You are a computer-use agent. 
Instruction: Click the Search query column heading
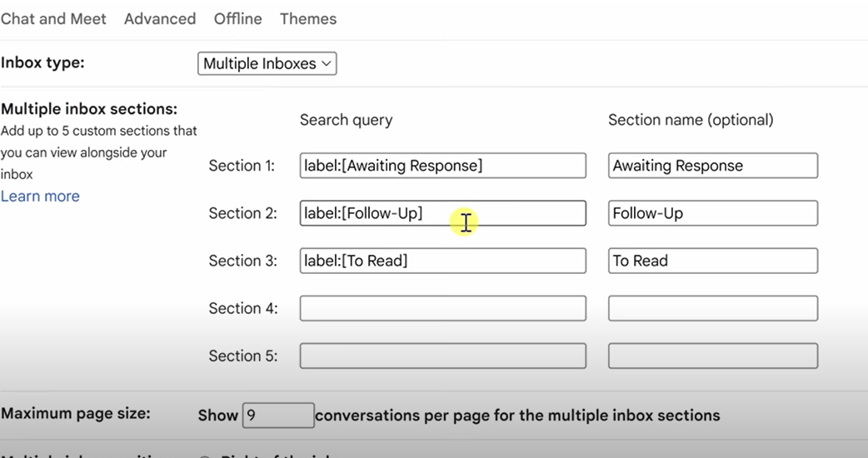346,120
